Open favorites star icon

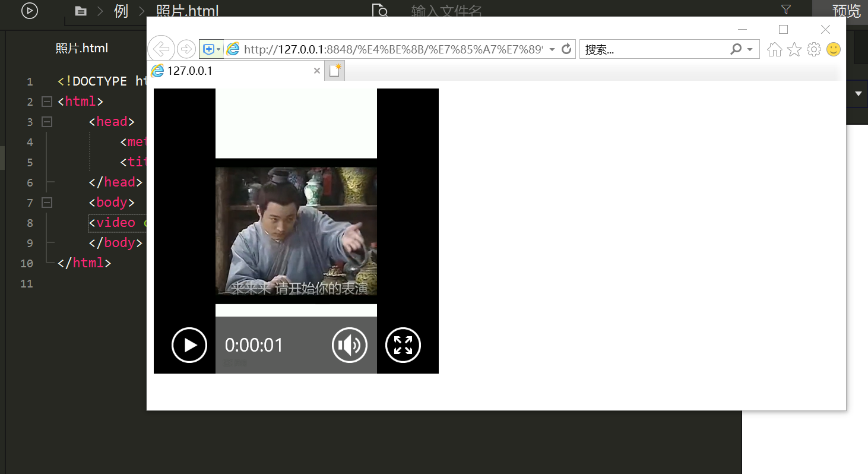click(794, 49)
